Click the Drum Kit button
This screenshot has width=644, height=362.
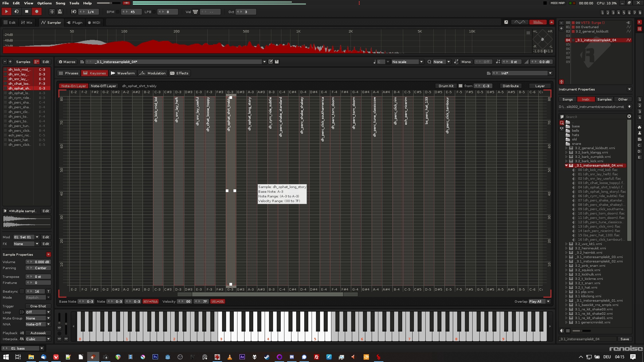pyautogui.click(x=446, y=86)
